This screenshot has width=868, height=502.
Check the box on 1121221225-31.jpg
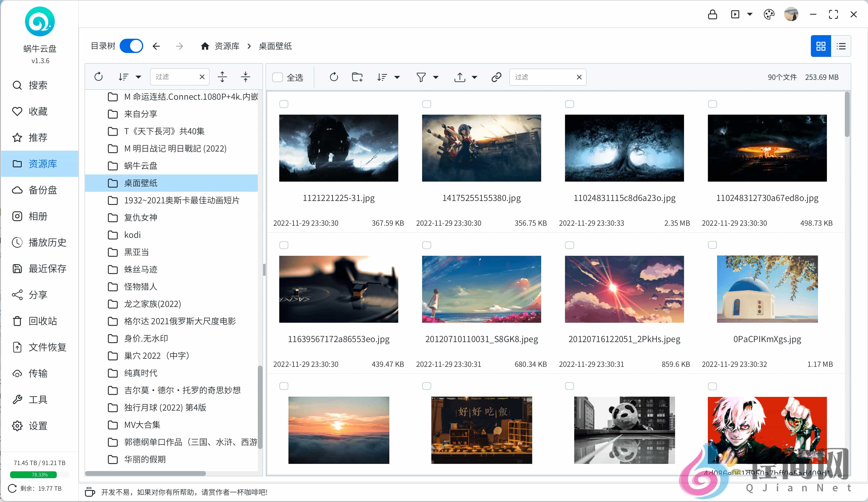coord(284,104)
